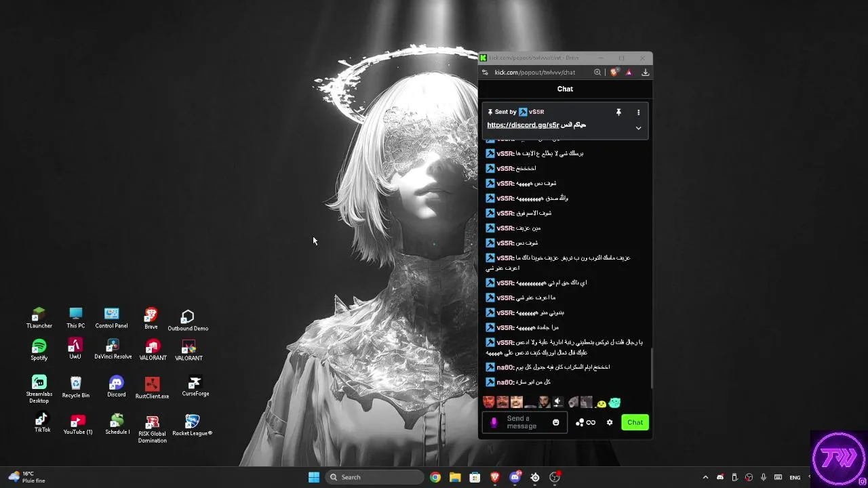Click the green Chat send button

tap(635, 422)
